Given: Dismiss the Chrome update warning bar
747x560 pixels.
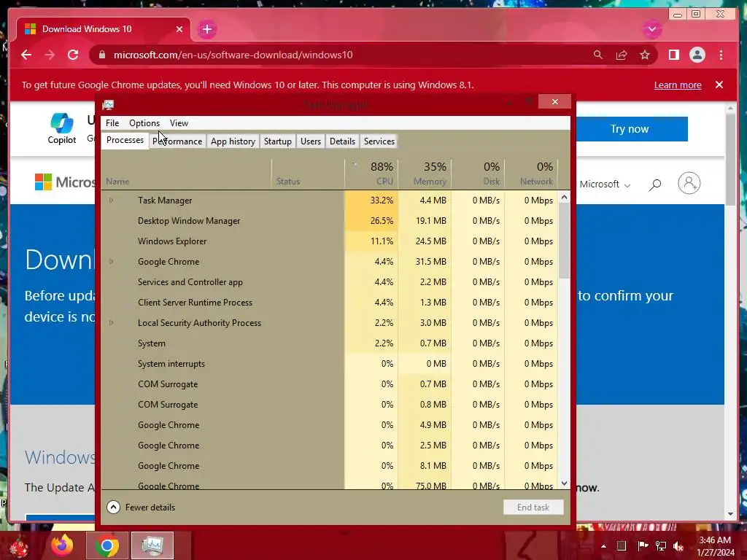Looking at the screenshot, I should click(719, 85).
